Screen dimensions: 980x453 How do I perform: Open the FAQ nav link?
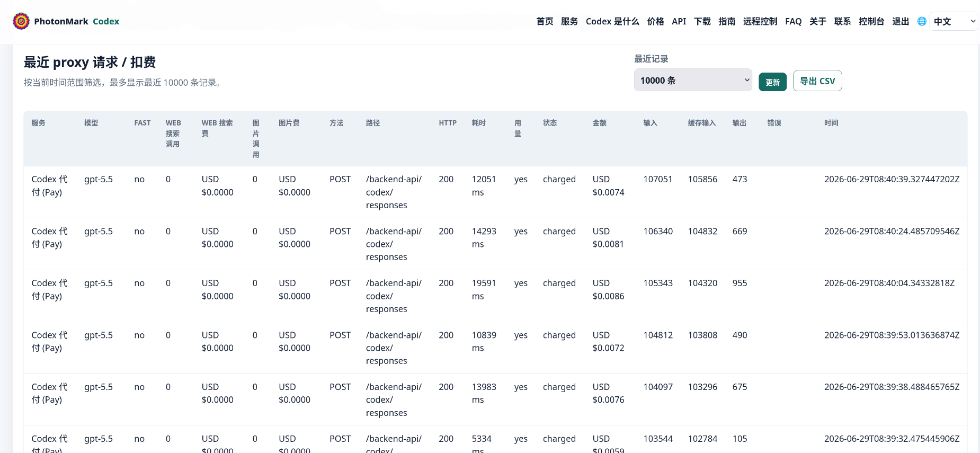(793, 21)
